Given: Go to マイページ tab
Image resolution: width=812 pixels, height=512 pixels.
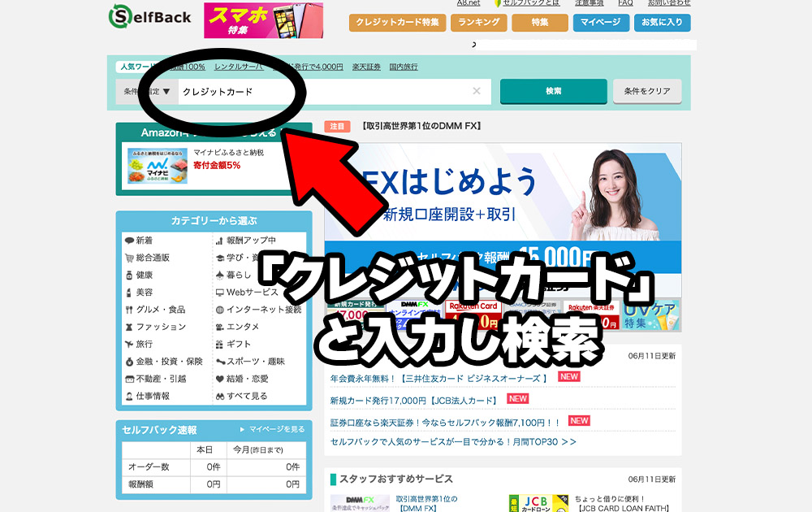Looking at the screenshot, I should pos(601,22).
